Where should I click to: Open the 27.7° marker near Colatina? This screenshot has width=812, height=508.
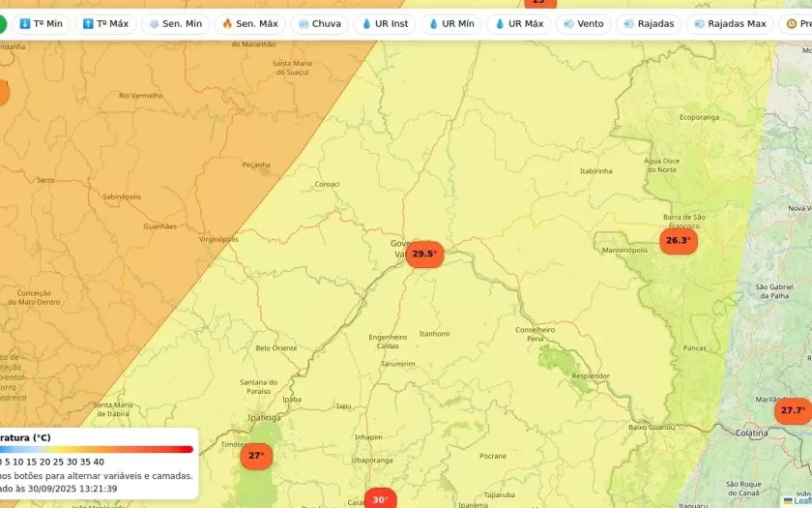(x=793, y=411)
